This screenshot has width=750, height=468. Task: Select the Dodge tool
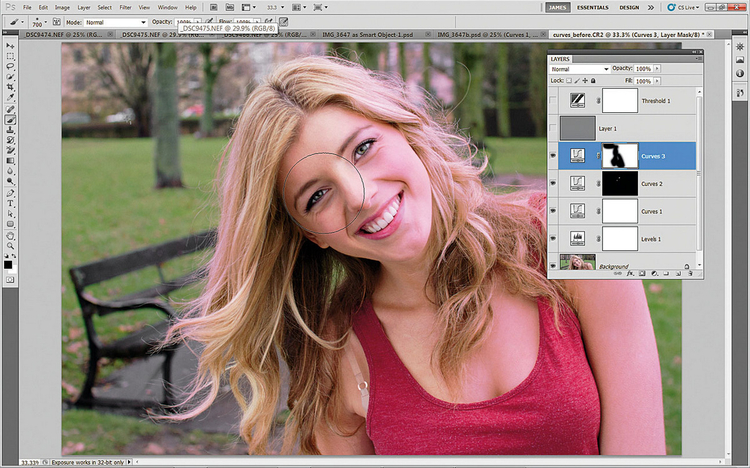pyautogui.click(x=10, y=181)
